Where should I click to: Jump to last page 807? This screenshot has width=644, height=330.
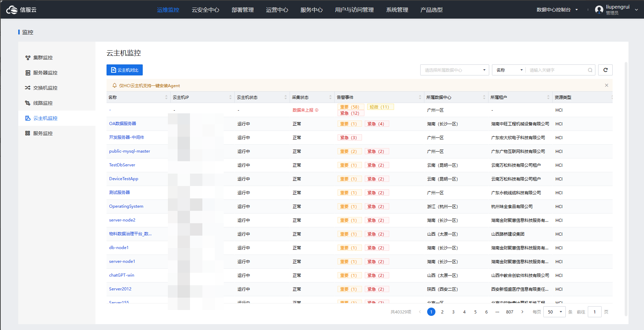(x=510, y=312)
